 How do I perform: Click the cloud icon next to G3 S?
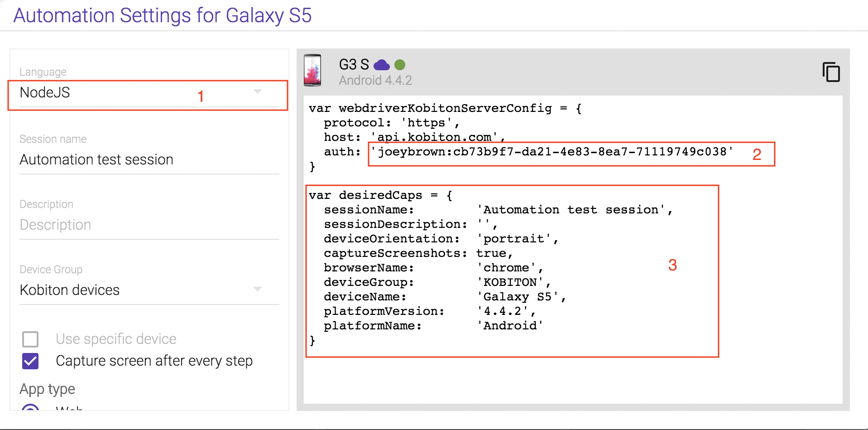coord(382,65)
